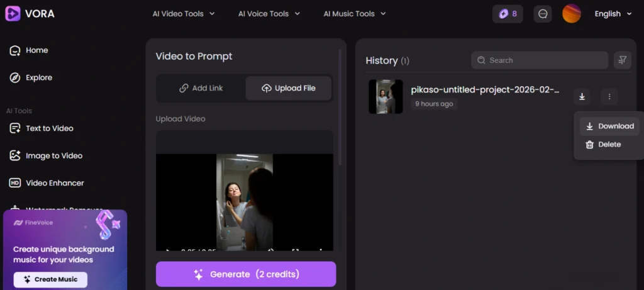The height and width of the screenshot is (290, 644).
Task: Select the Text to Video tool
Action: click(x=42, y=128)
